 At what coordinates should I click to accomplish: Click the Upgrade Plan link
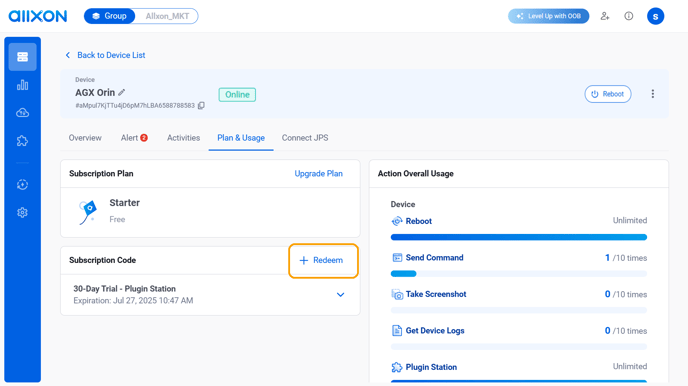(319, 174)
